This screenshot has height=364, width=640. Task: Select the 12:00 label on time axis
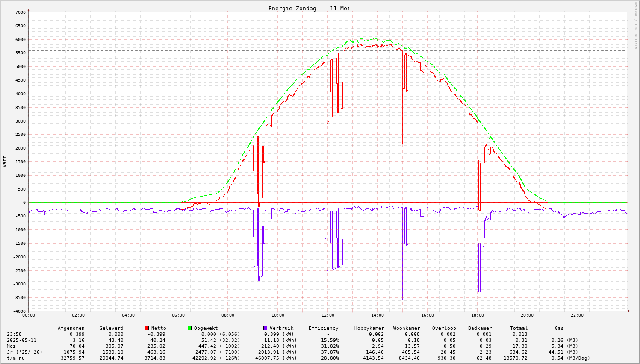click(327, 315)
